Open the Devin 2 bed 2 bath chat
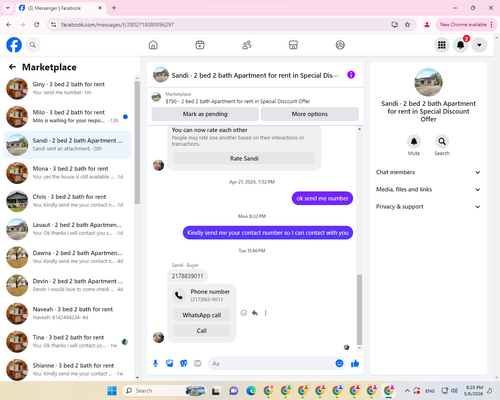Viewport: 500px width, 400px height. coord(67,285)
